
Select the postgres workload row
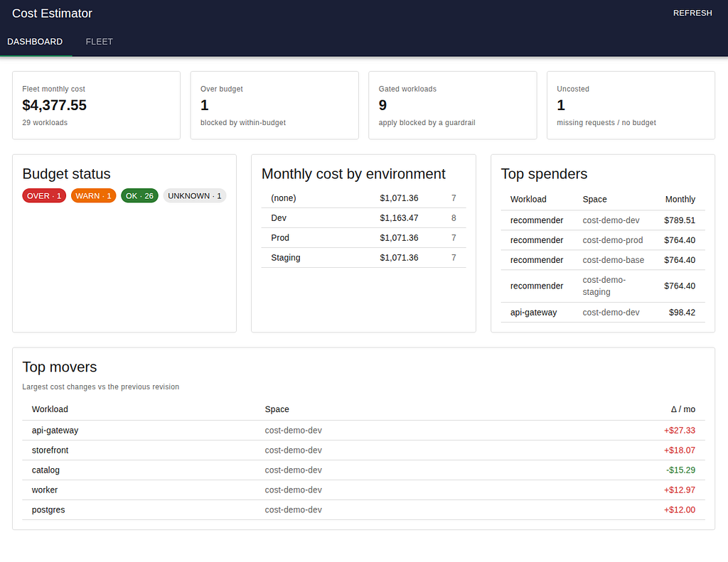[363, 510]
